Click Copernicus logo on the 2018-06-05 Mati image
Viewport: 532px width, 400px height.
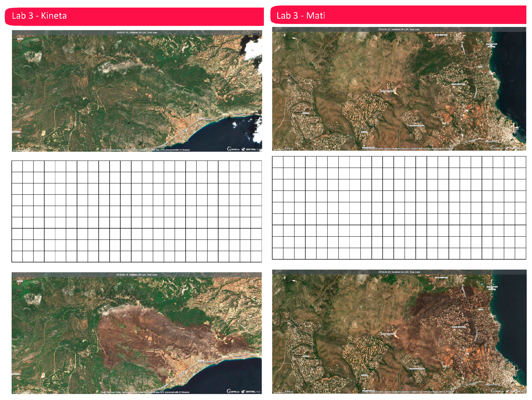[x=497, y=148]
